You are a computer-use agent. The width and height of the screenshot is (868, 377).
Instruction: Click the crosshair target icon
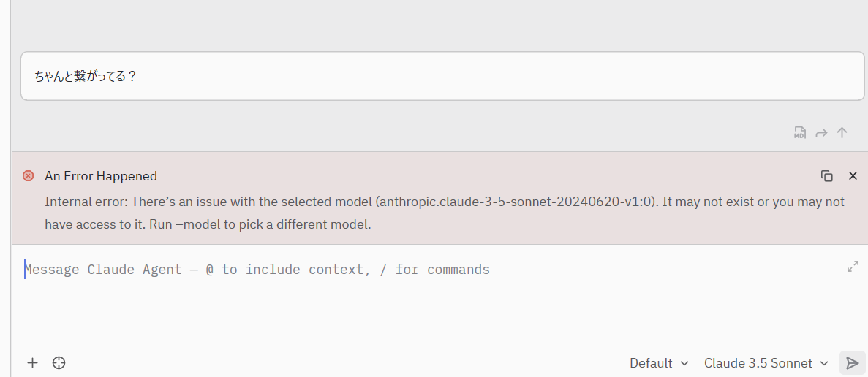click(x=59, y=362)
